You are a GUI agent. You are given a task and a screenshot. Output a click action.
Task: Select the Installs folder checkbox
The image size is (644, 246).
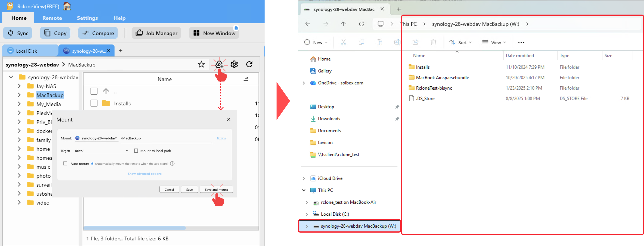tap(94, 103)
